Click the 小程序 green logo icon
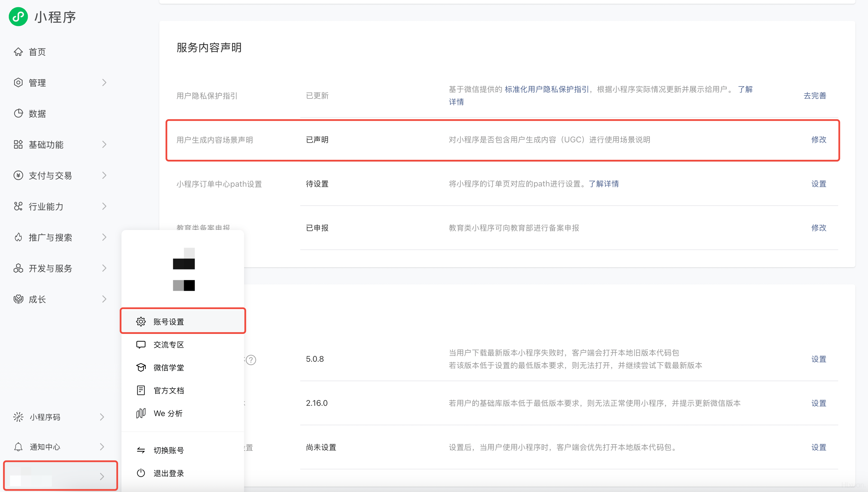The width and height of the screenshot is (868, 492). coord(18,17)
